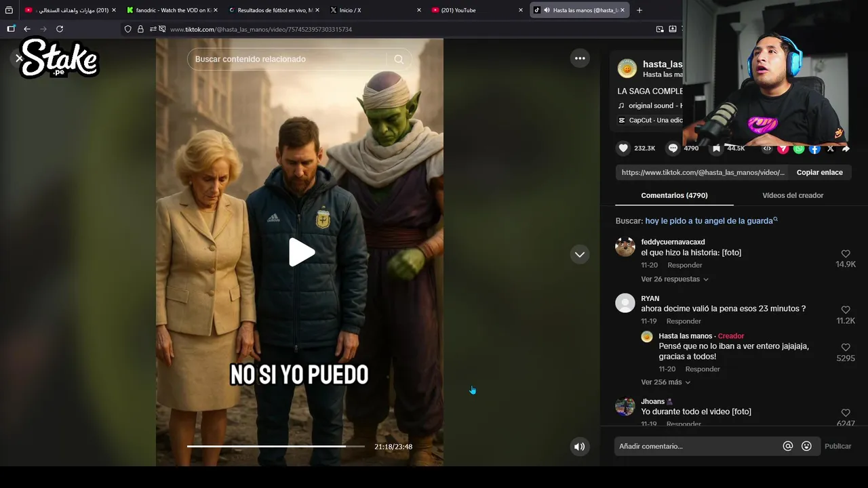The image size is (868, 488).
Task: Open the feddycuernavacaxd username
Action: click(x=673, y=242)
